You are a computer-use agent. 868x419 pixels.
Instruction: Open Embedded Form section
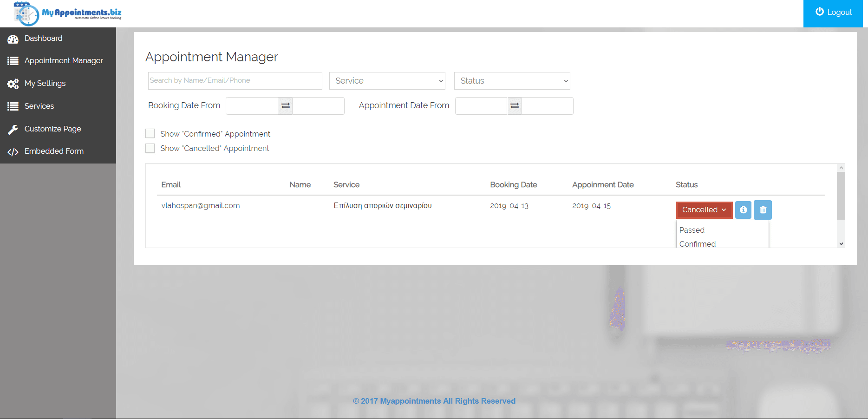point(54,151)
